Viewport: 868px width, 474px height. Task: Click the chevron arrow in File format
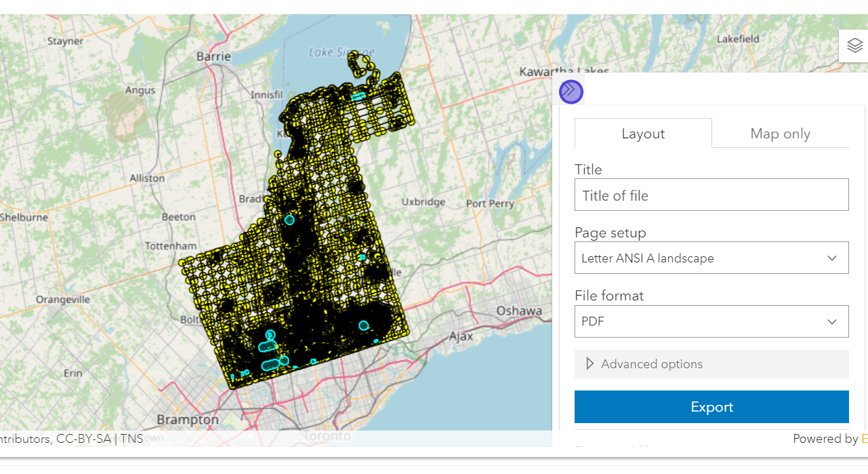[832, 321]
